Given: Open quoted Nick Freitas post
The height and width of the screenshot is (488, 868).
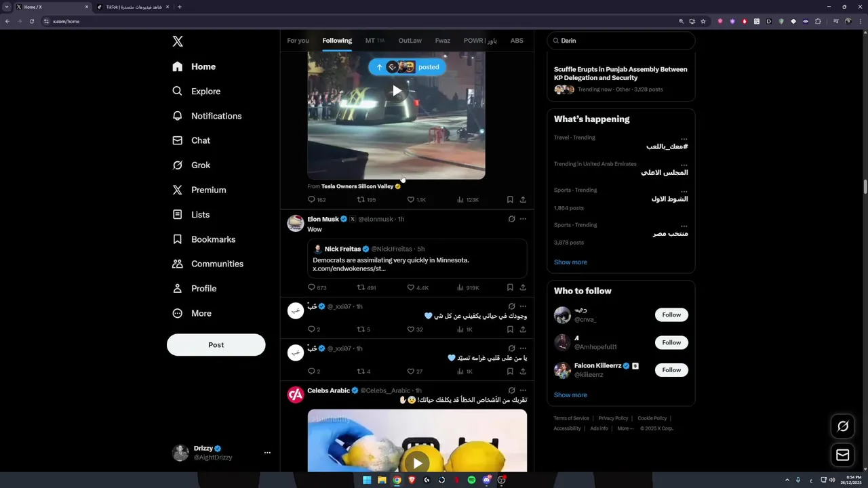Looking at the screenshot, I should pos(417,258).
